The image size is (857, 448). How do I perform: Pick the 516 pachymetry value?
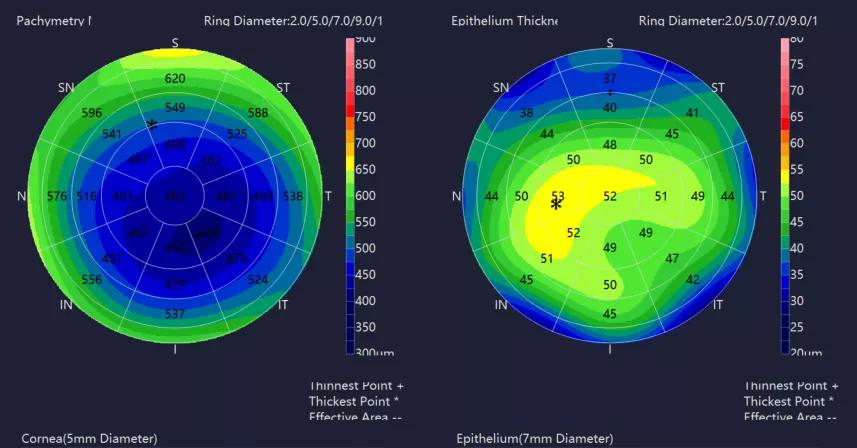(86, 196)
